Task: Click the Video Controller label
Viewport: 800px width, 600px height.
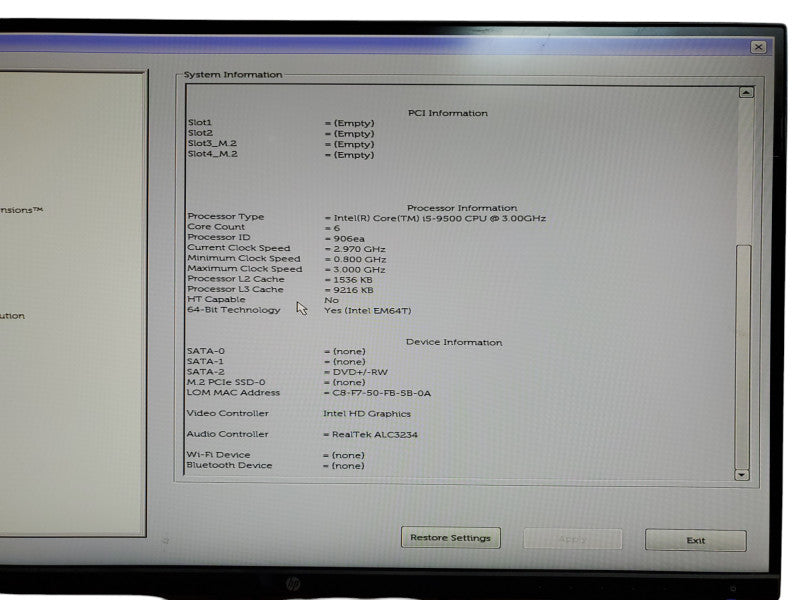Action: tap(228, 413)
